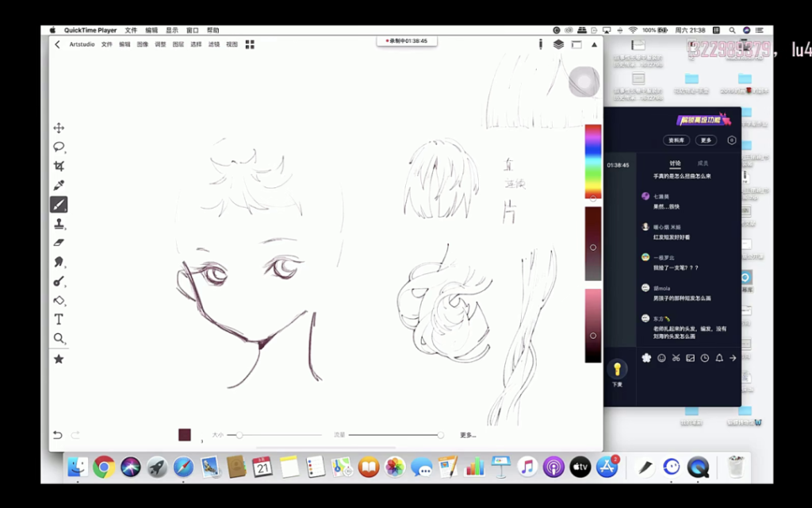The width and height of the screenshot is (812, 508).
Task: Toggle the window layout icon beside layers
Action: [x=576, y=44]
